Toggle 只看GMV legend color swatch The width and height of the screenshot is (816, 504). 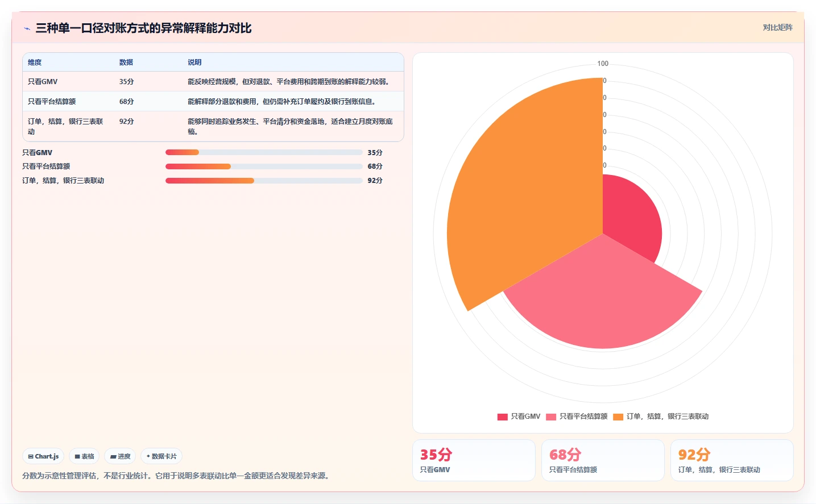(x=502, y=416)
